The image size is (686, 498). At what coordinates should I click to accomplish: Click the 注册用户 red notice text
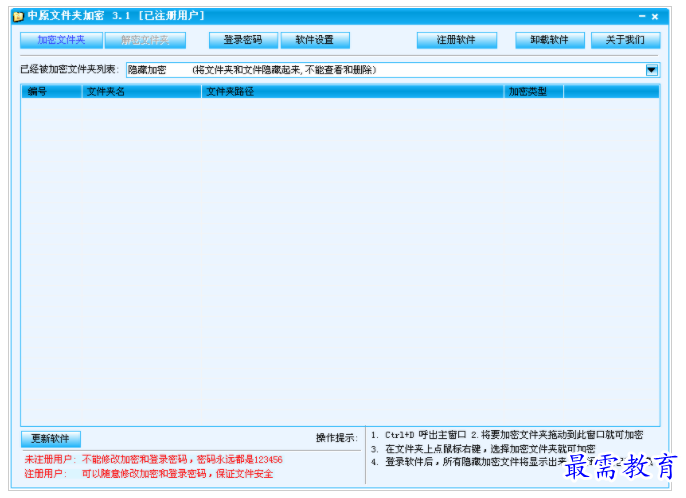tap(149, 473)
